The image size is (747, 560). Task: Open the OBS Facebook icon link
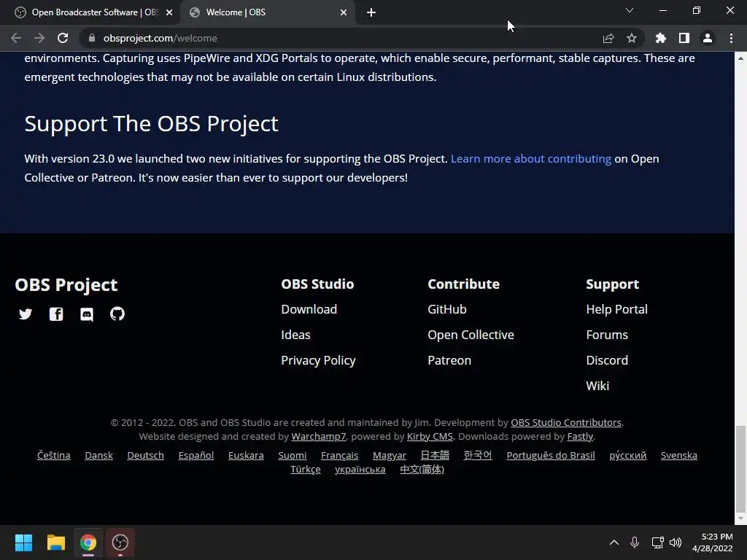coord(56,314)
